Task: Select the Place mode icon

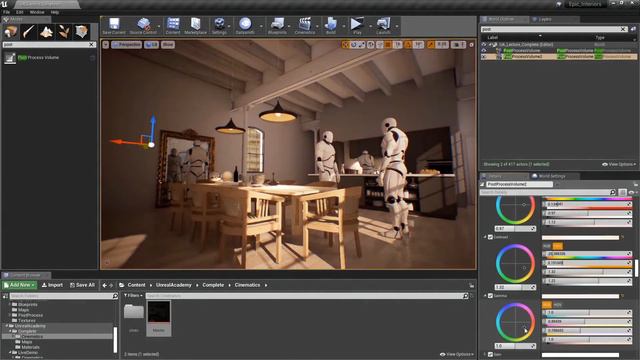Action: click(11, 31)
